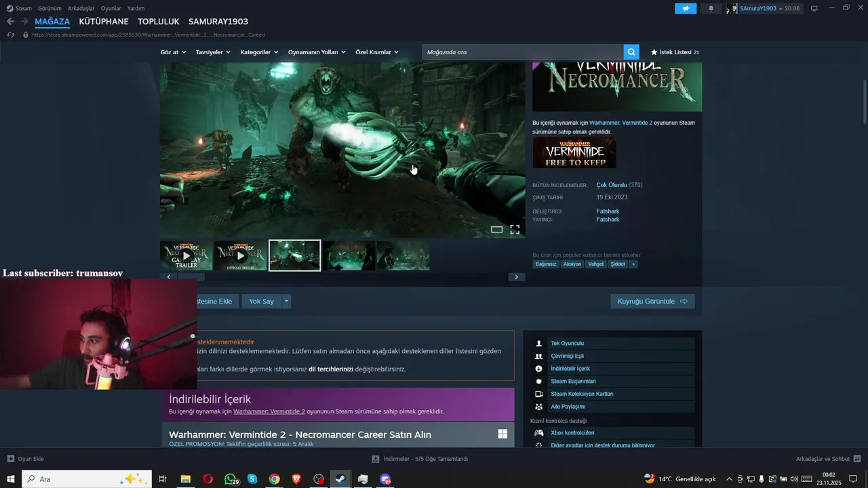Open the Arkadaşlar menu
Viewport: 868px width, 488px height.
point(81,8)
